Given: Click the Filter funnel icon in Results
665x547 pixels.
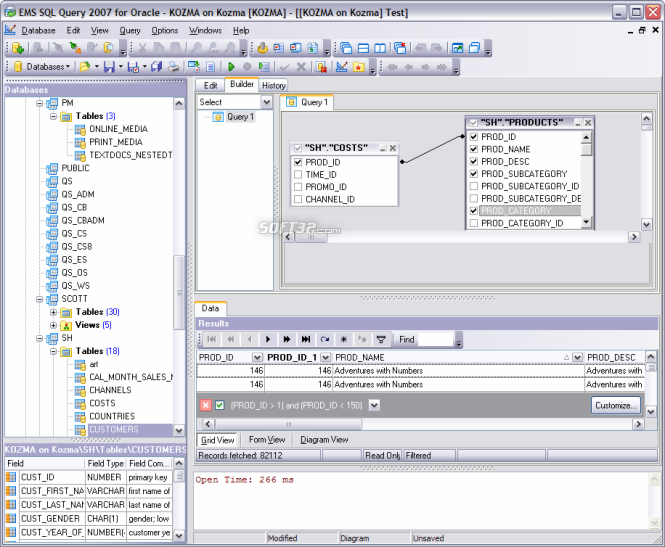Looking at the screenshot, I should pos(381,339).
